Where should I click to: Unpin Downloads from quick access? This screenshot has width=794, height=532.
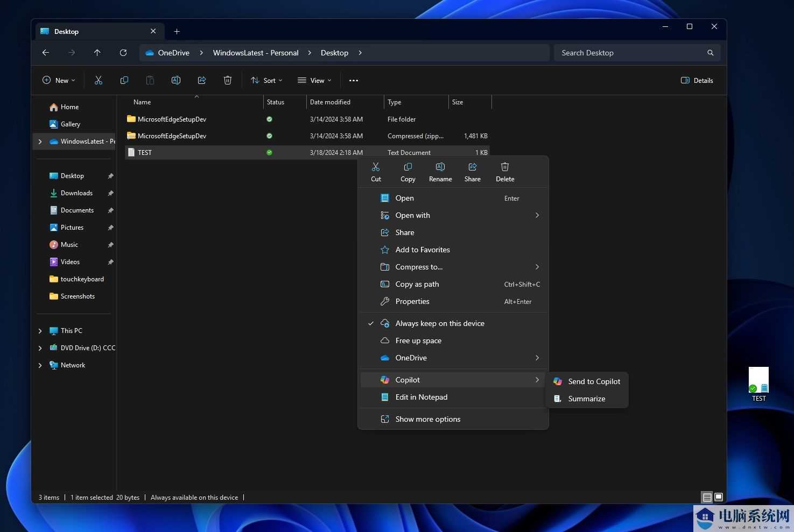(110, 193)
